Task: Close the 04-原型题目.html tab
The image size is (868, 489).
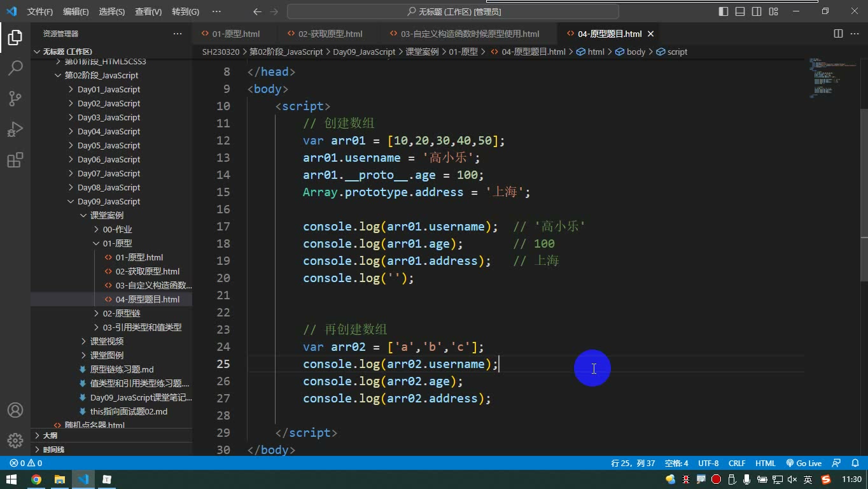Action: 650,34
